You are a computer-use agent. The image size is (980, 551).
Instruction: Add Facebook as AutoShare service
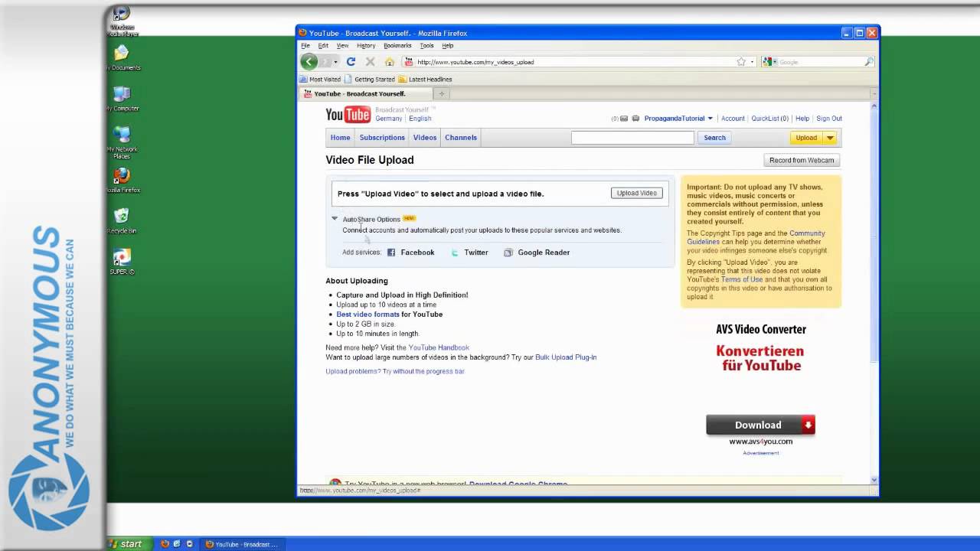tap(410, 253)
